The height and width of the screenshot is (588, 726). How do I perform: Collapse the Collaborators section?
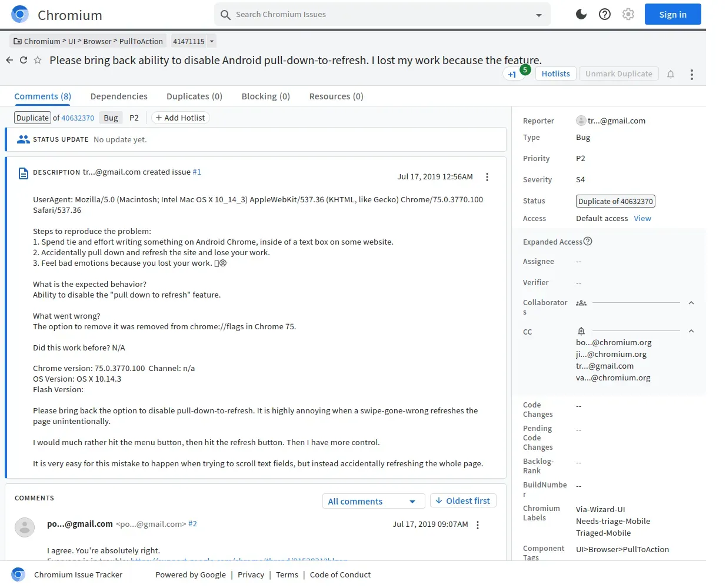(691, 303)
